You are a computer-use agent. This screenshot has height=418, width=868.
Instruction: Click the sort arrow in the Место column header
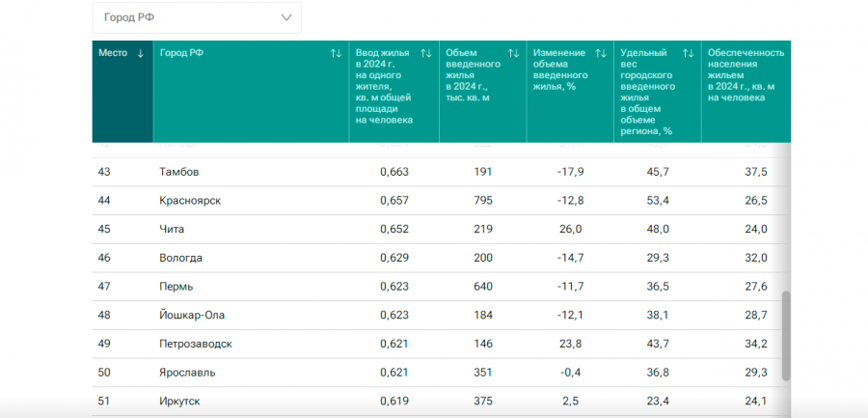pyautogui.click(x=141, y=53)
